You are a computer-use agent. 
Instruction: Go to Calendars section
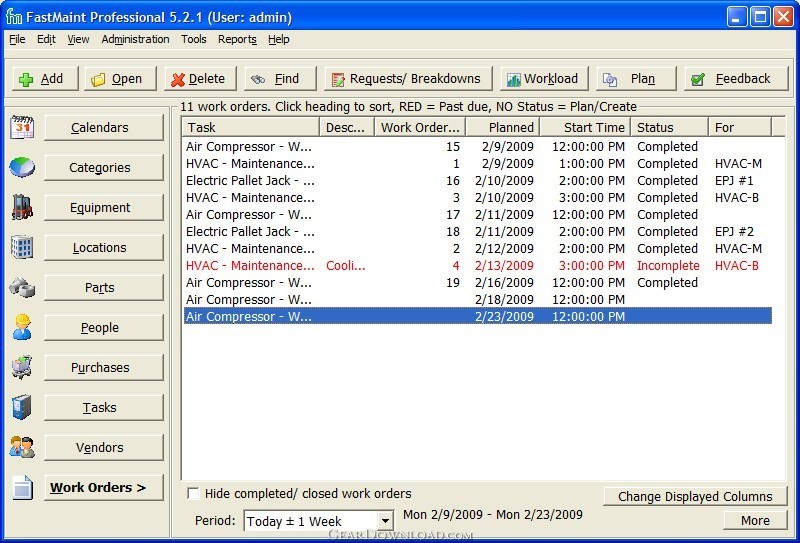104,127
